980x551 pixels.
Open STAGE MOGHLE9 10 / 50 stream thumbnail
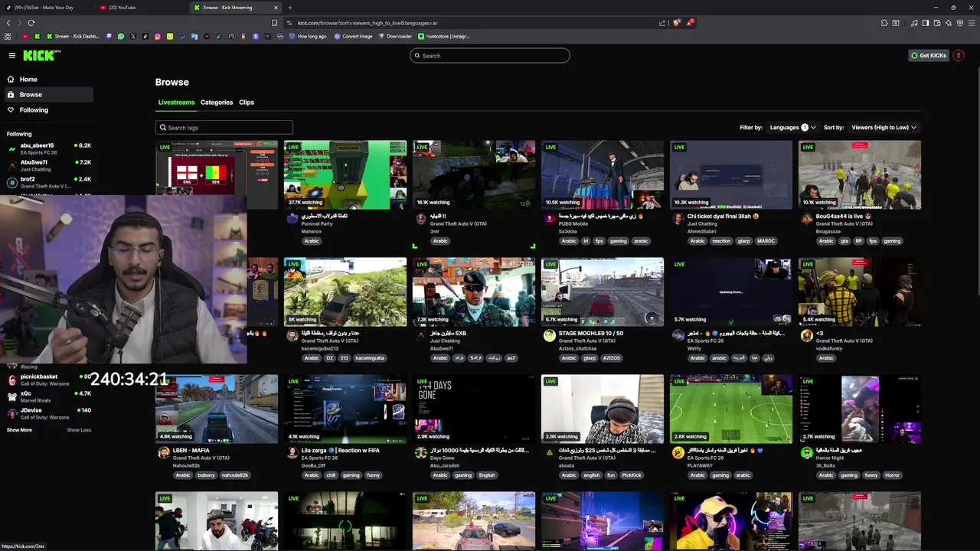click(x=603, y=292)
